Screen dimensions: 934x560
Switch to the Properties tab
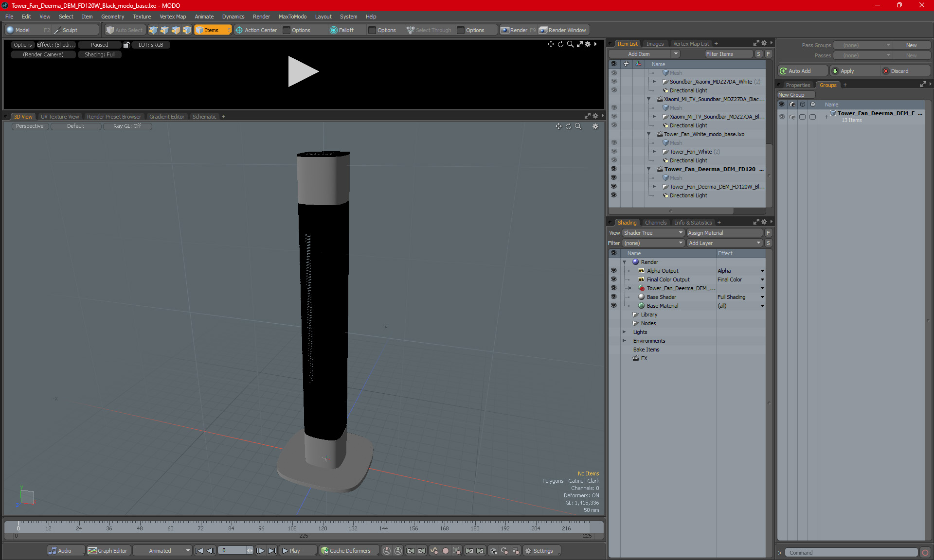798,85
